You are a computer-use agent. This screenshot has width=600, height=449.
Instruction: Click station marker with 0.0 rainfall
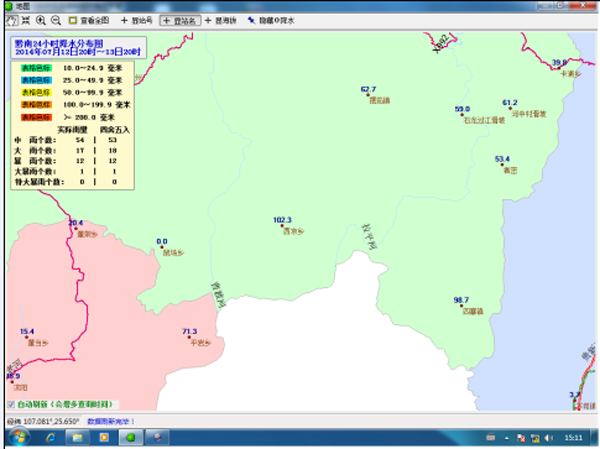pos(161,247)
